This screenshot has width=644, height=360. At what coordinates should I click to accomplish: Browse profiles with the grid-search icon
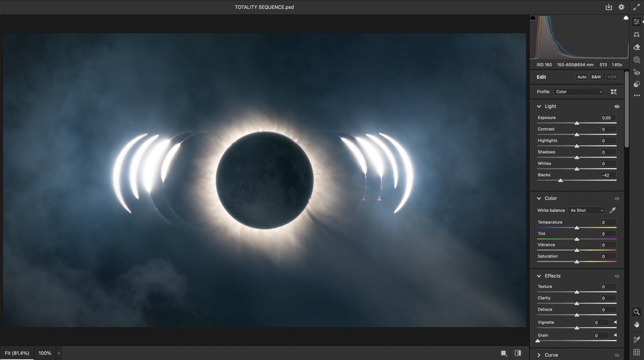(613, 92)
